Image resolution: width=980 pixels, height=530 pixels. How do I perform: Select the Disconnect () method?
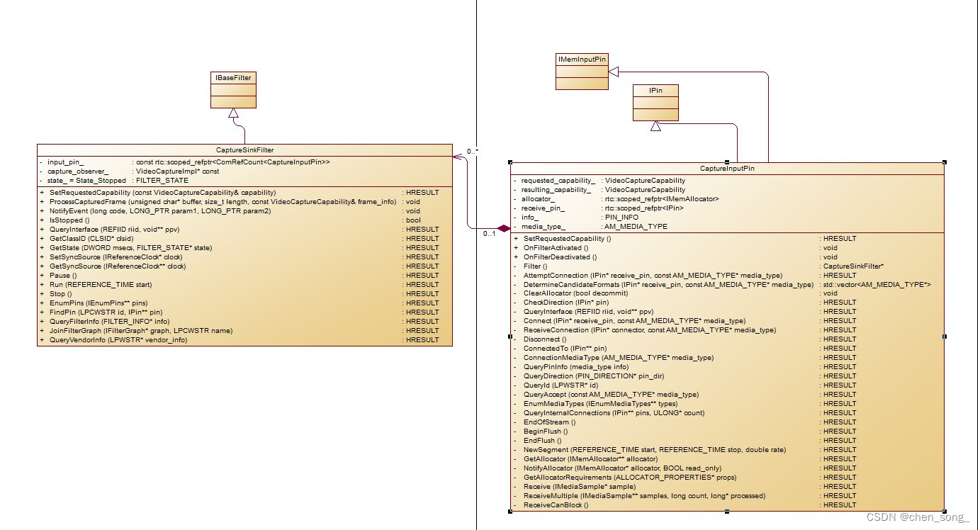[x=727, y=339]
